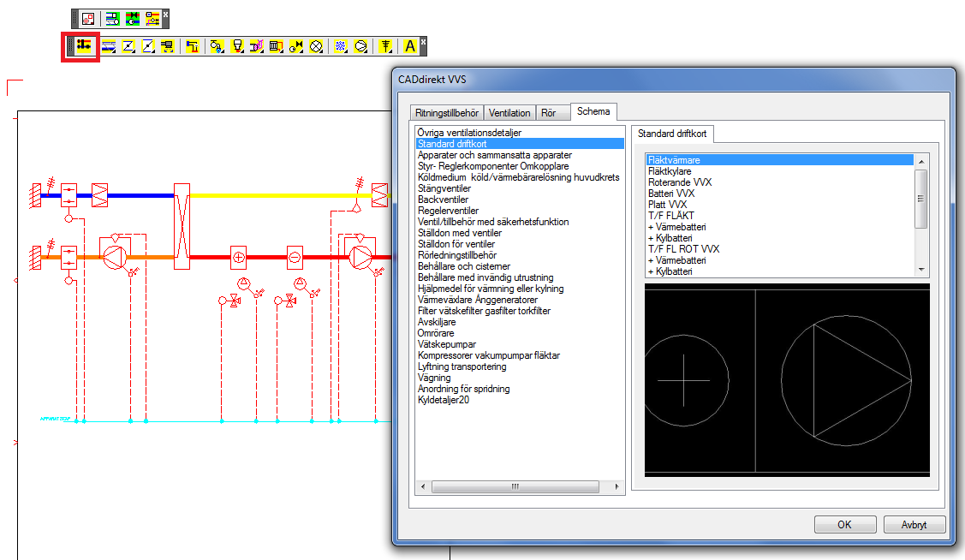Viewport: 965px width, 560px height.
Task: Cancel with the Avbryt button
Action: coord(914,524)
